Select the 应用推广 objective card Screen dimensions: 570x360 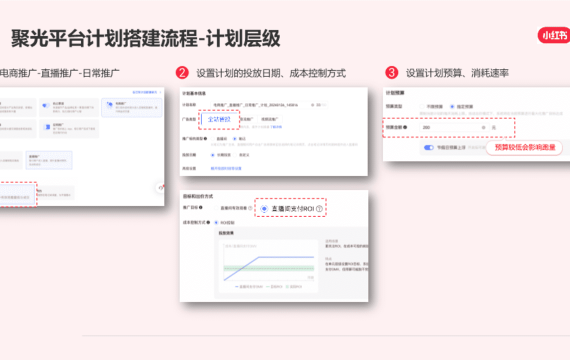pos(69,129)
